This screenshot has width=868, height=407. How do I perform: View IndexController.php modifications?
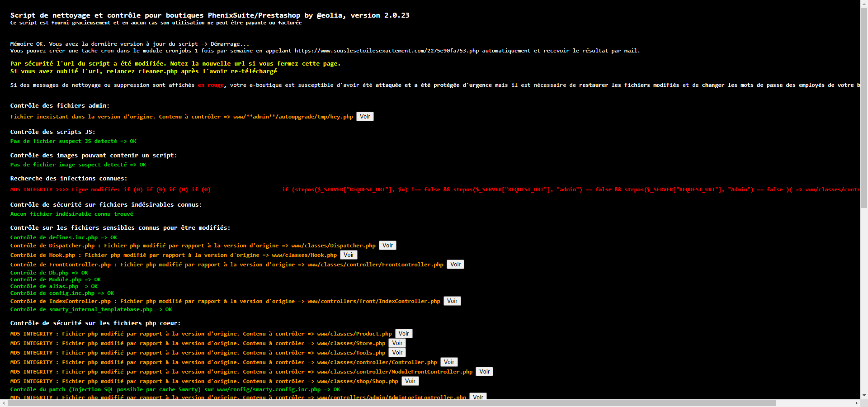[x=452, y=301]
